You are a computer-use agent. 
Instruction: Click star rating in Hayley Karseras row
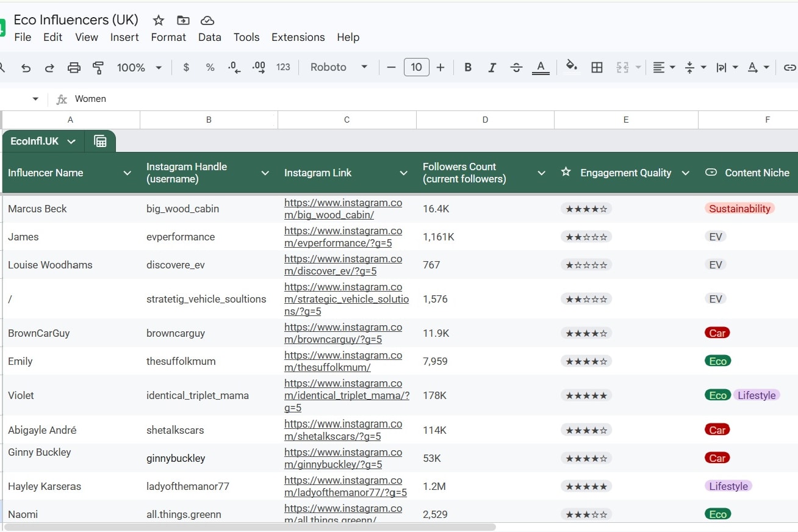pyautogui.click(x=586, y=486)
